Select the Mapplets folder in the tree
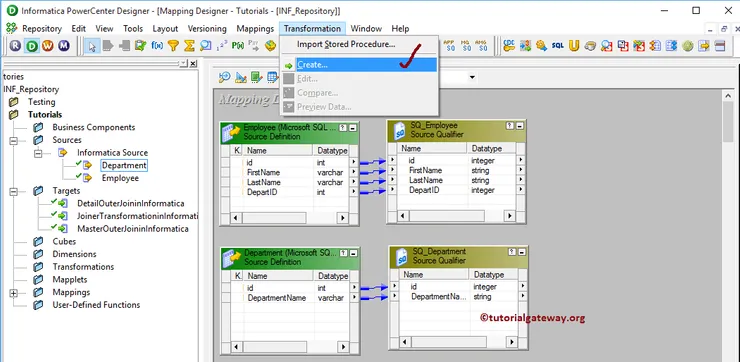Viewport: 740px width, 362px height. [70, 280]
